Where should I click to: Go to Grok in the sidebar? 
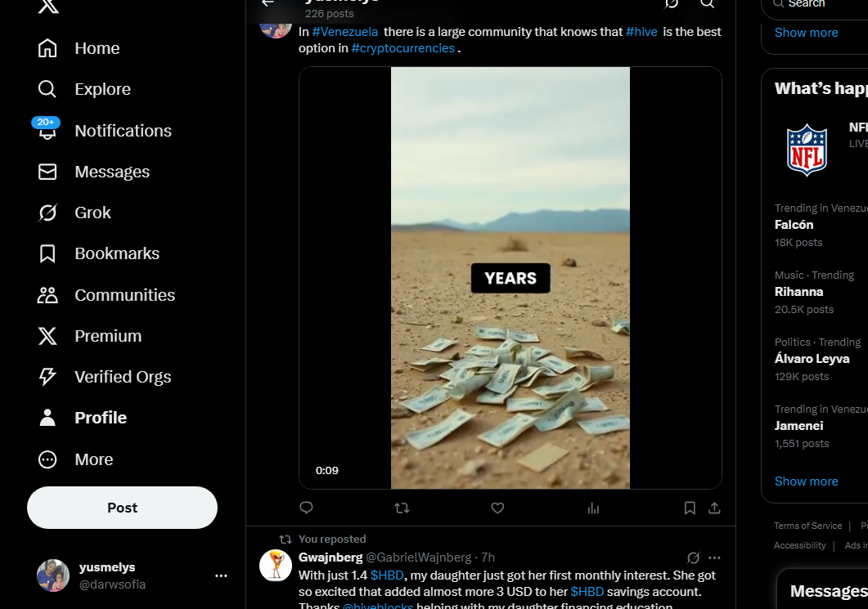74,213
